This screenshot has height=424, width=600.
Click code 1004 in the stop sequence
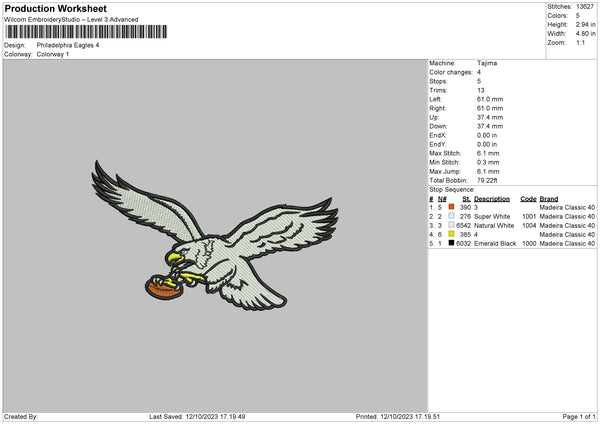529,226
